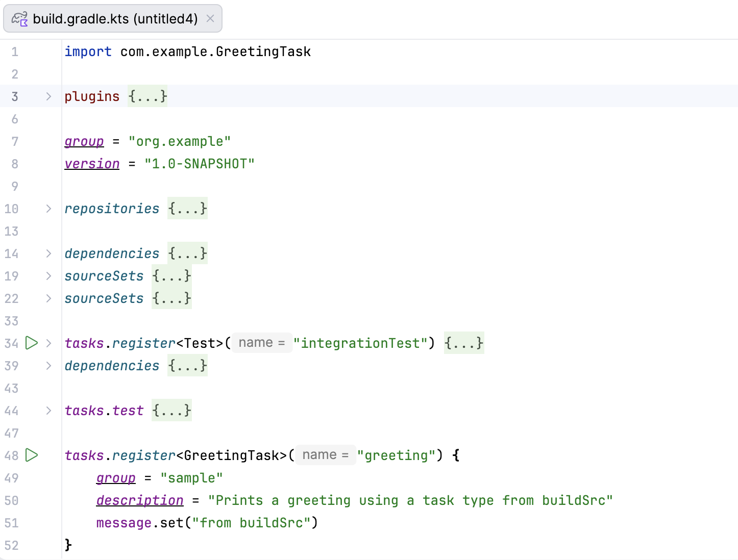Click the Gradle file icon in tab
Screen dimensions: 738x560
click(x=20, y=19)
